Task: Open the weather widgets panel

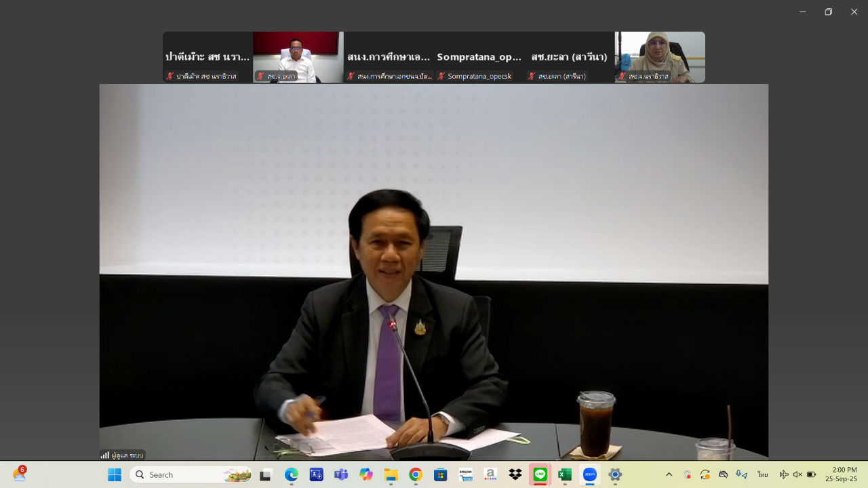Action: point(19,474)
